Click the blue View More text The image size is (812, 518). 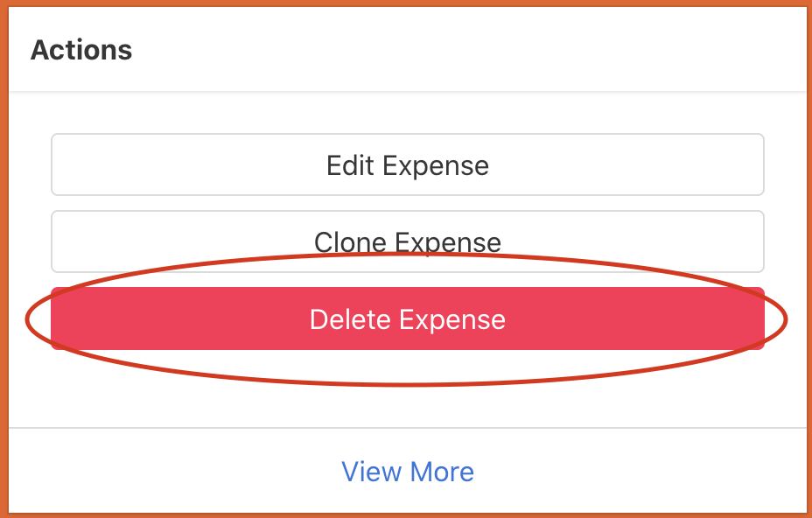pos(408,472)
